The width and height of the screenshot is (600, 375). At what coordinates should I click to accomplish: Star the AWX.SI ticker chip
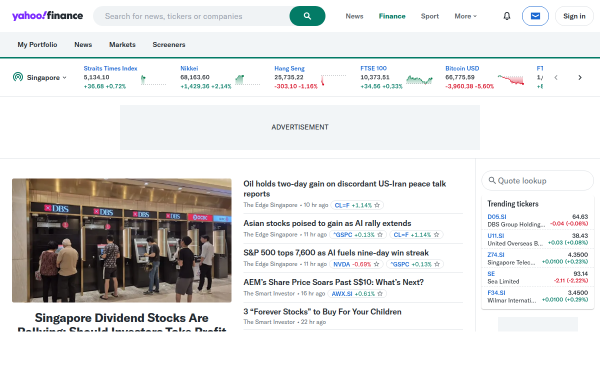tap(380, 293)
